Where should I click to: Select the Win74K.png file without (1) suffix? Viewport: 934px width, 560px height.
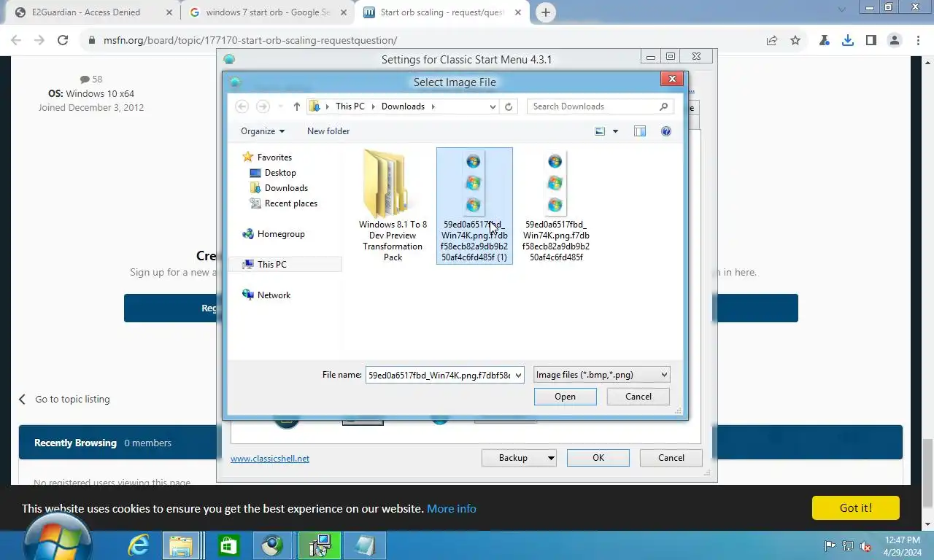click(556, 206)
